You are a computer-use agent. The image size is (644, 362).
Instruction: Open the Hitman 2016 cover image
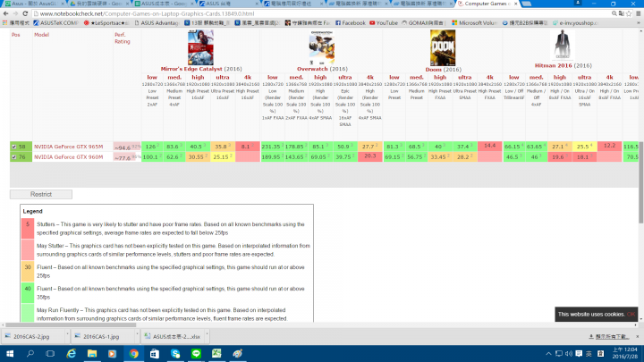[x=563, y=46]
